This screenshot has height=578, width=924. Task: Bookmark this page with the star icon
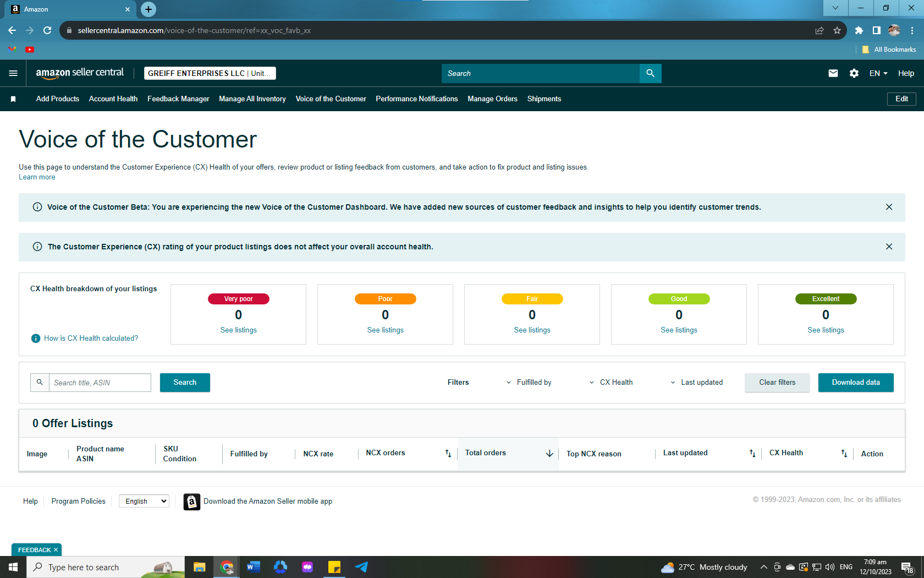tap(837, 30)
